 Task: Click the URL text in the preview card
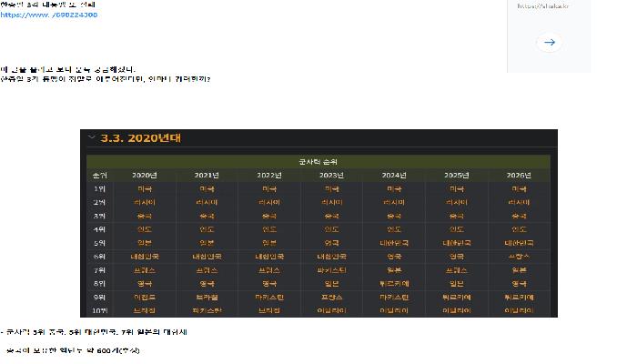tap(537, 5)
